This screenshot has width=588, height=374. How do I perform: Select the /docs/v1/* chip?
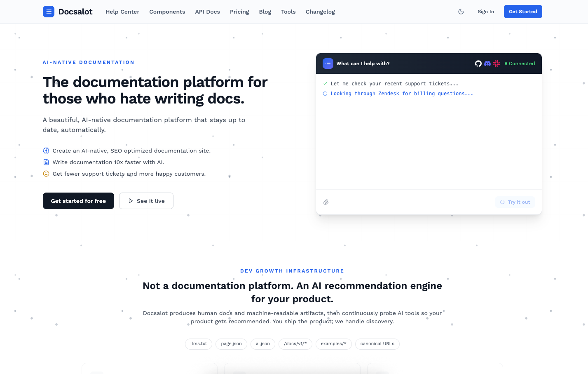295,344
